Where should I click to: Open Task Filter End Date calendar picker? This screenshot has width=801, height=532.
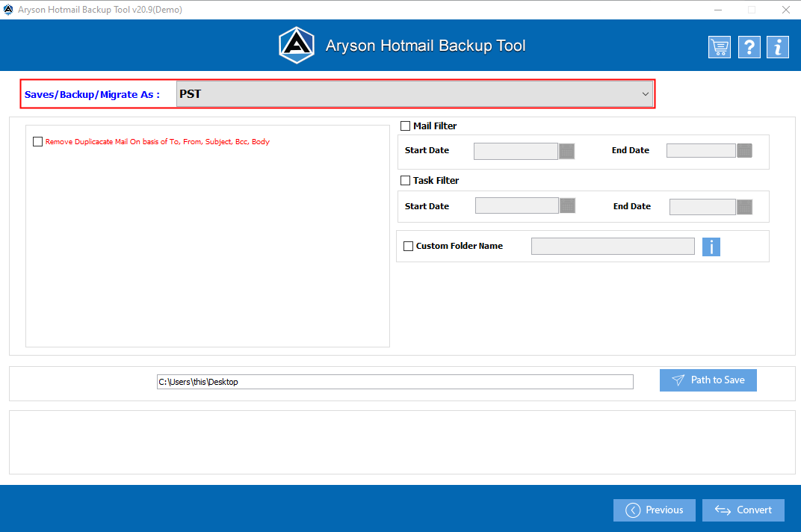click(744, 207)
